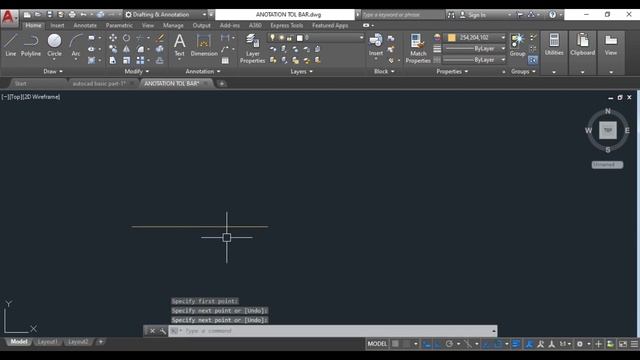Screen dimensions: 640x360
Task: Open the View panel on ribbon
Action: [611, 52]
